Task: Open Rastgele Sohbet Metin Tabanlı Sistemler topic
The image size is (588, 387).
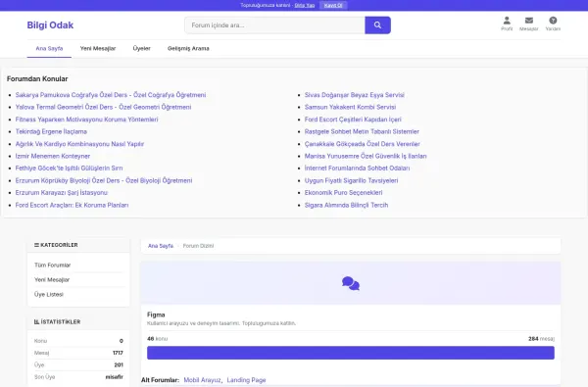Action: coord(362,131)
